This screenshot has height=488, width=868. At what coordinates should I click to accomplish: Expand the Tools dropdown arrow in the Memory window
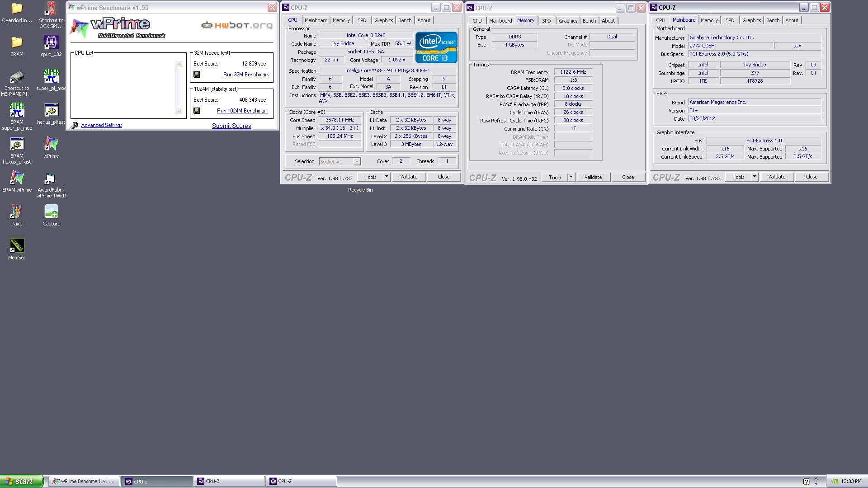(x=571, y=177)
